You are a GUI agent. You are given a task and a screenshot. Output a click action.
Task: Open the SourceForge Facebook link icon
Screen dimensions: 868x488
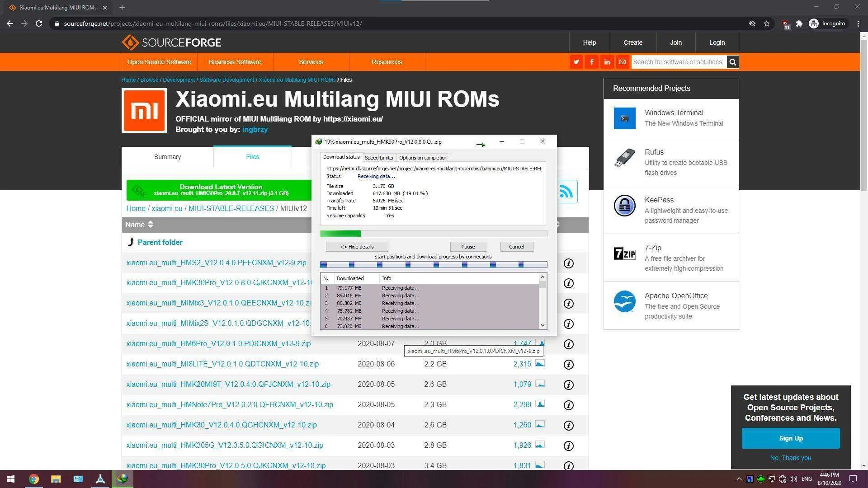tap(591, 62)
